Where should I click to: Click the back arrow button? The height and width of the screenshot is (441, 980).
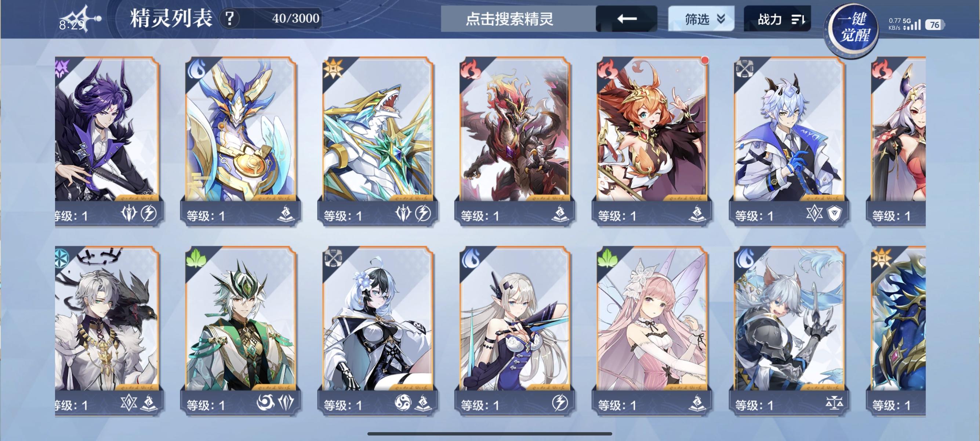(627, 19)
